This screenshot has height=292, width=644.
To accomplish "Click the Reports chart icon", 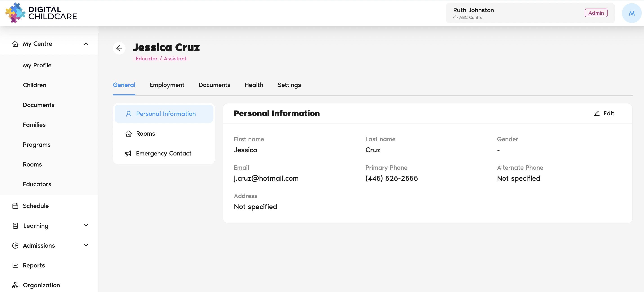I will tap(15, 265).
